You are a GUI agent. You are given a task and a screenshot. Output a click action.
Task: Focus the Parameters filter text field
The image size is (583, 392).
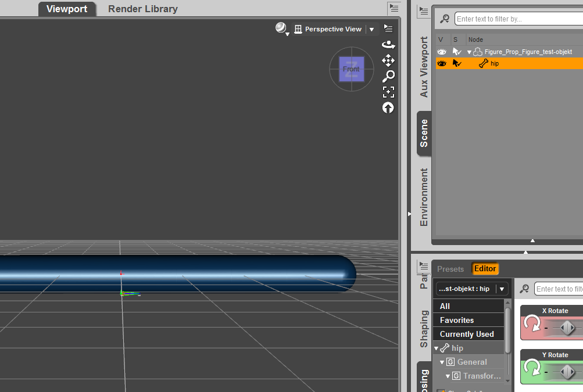559,289
